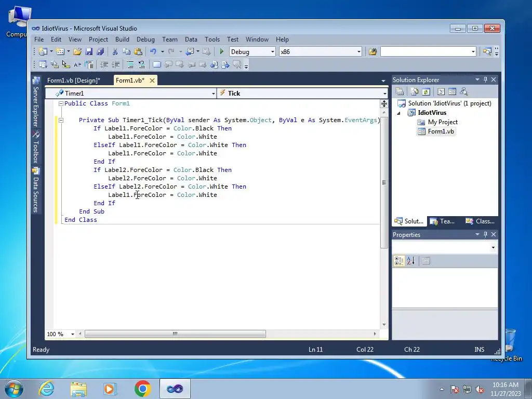Switch to the Class View tab
The height and width of the screenshot is (399, 532).
[x=480, y=221]
